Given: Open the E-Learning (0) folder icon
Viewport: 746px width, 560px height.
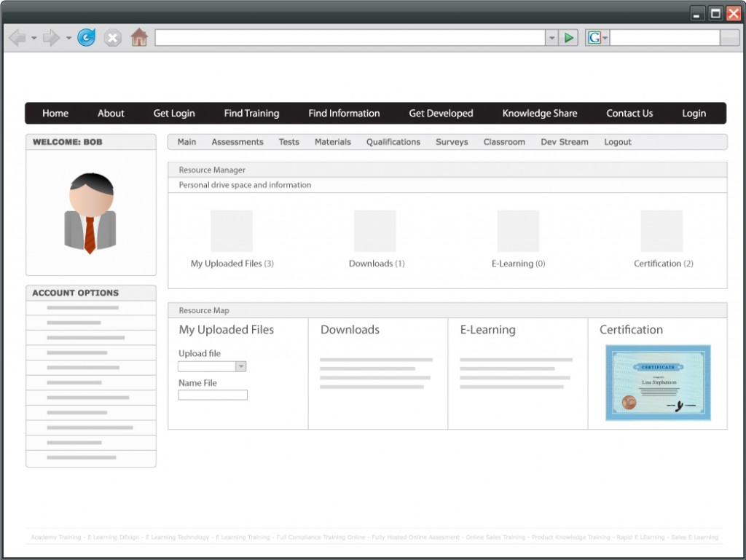Looking at the screenshot, I should coord(518,231).
